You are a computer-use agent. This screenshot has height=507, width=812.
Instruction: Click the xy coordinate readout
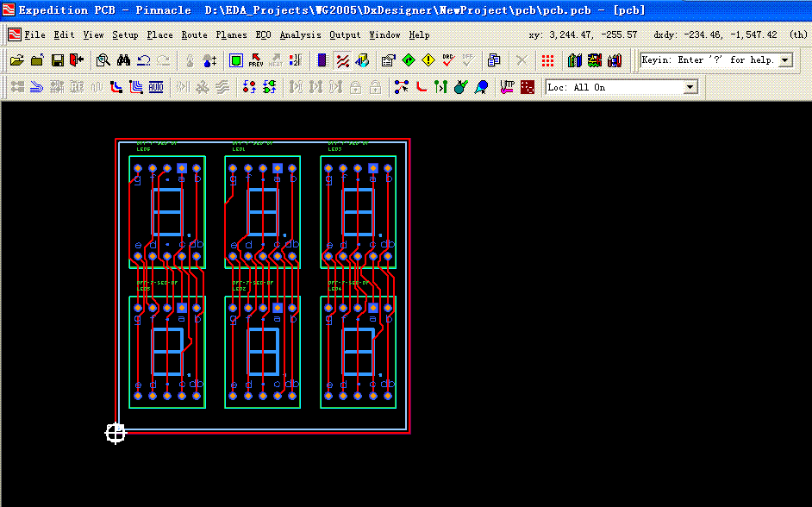tap(583, 34)
